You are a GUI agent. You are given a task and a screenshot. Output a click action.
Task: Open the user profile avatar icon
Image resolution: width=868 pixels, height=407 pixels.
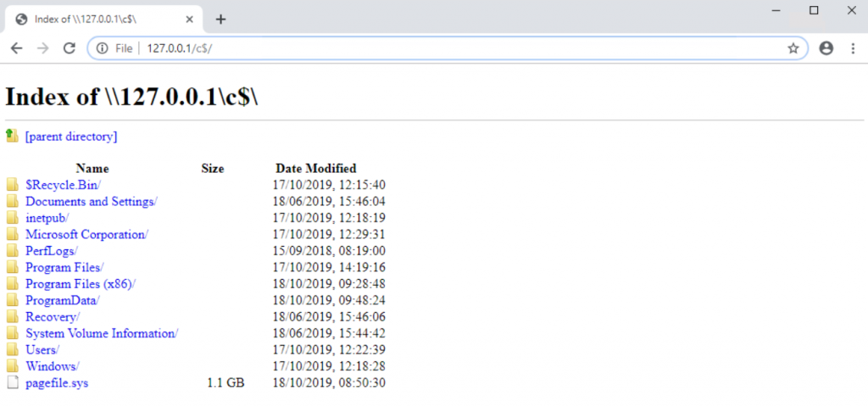826,48
